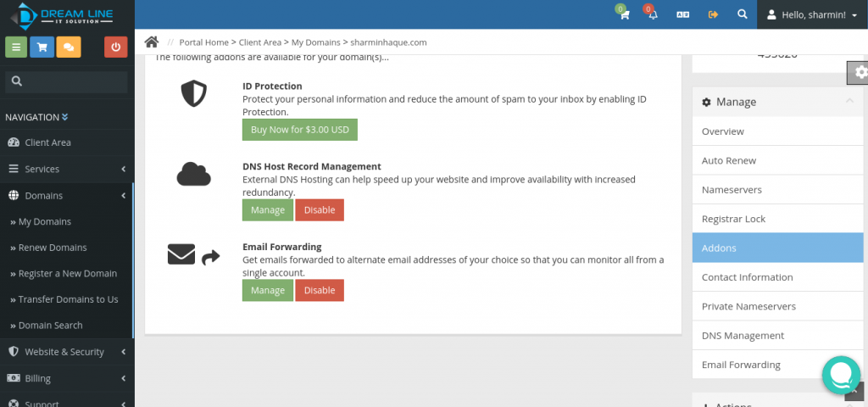868x407 pixels.
Task: Click the Billing money icon
Action: tap(14, 377)
